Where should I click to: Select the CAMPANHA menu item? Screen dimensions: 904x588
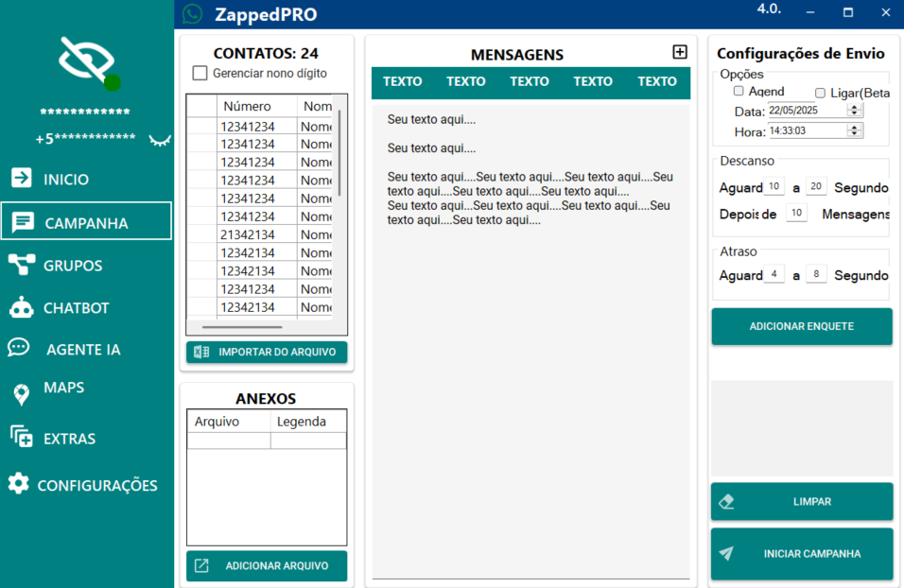click(86, 221)
